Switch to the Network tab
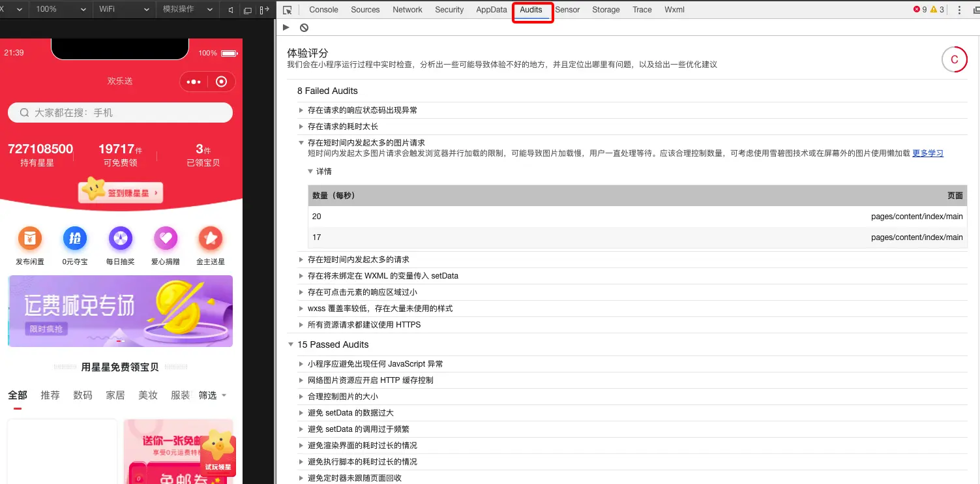 [x=408, y=10]
